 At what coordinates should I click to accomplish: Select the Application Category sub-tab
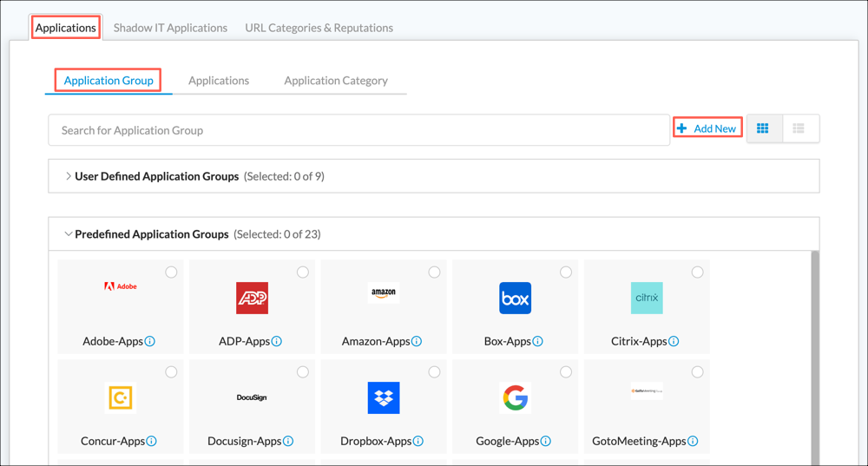(336, 80)
